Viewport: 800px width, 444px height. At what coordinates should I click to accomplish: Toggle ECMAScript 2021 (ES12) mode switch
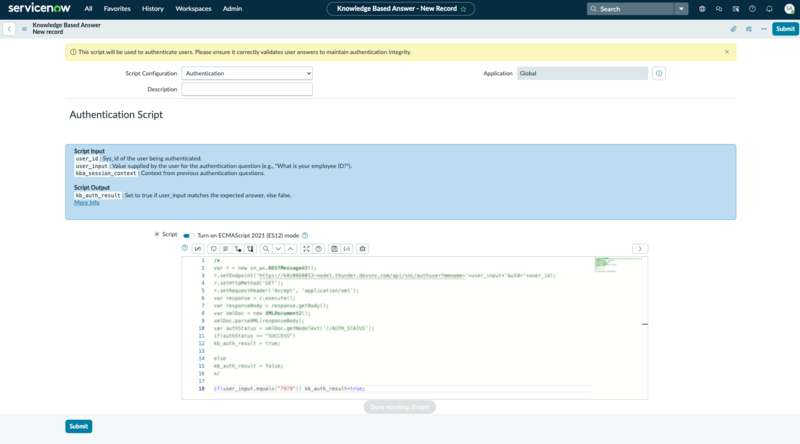pyautogui.click(x=188, y=235)
